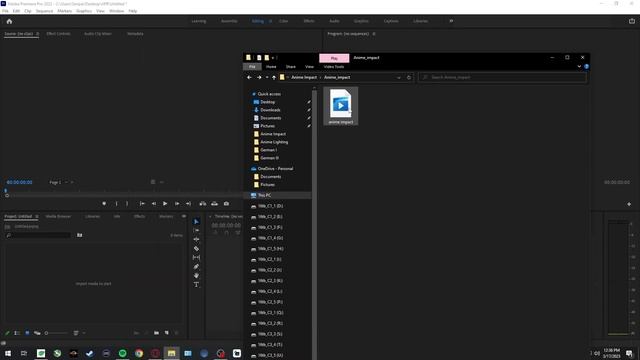Create new search bin beside project search
The height and width of the screenshot is (360, 640).
(x=80, y=235)
